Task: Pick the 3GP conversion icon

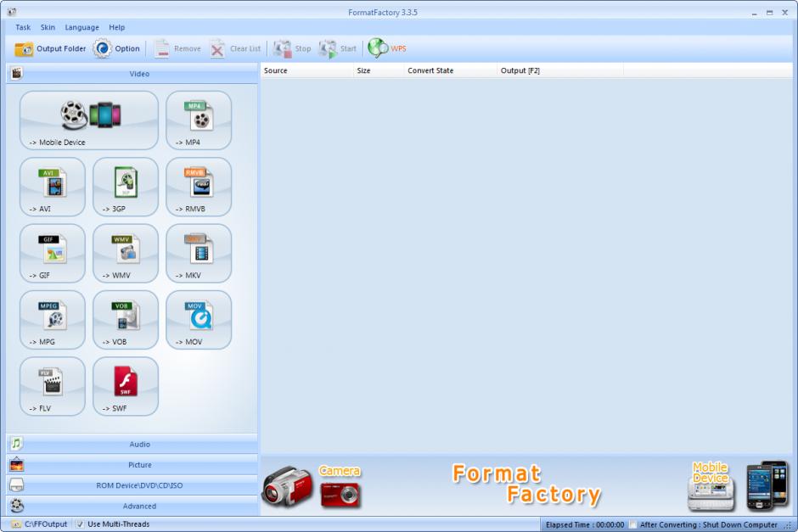Action: 126,187
